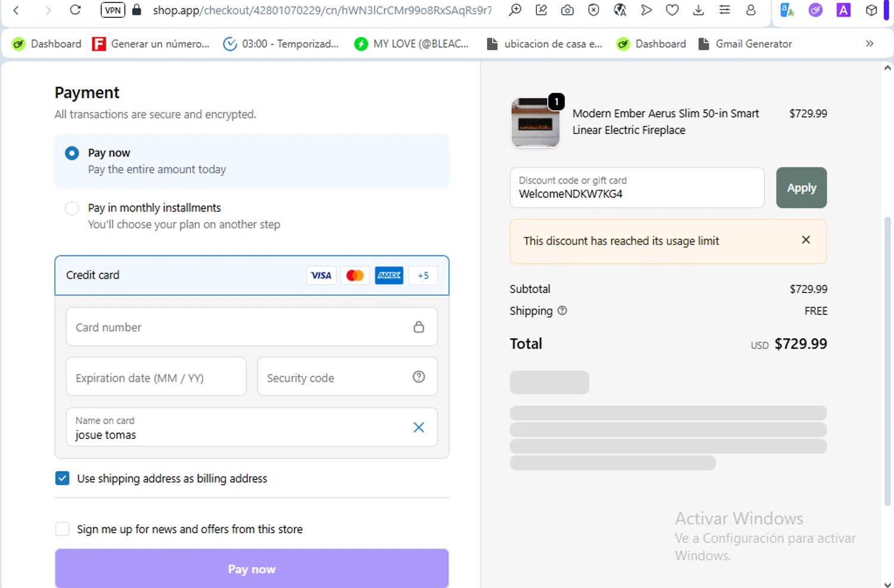Click the Visa card logo
Viewport: 894px width, 588px height.
click(321, 275)
